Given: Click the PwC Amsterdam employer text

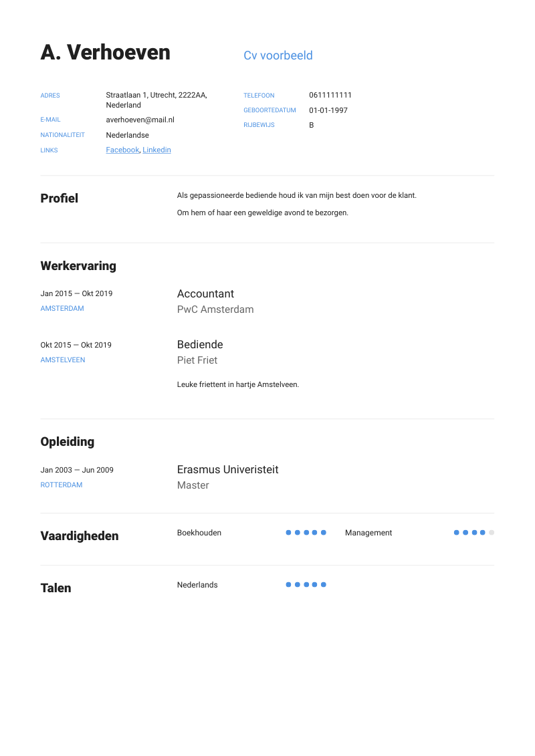Looking at the screenshot, I should pyautogui.click(x=215, y=309).
